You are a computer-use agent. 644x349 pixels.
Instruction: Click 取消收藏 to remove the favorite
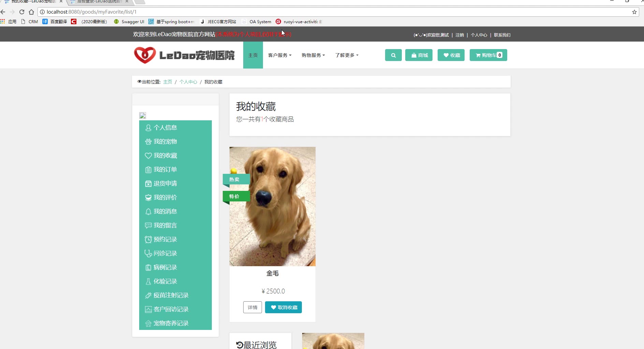pos(283,307)
